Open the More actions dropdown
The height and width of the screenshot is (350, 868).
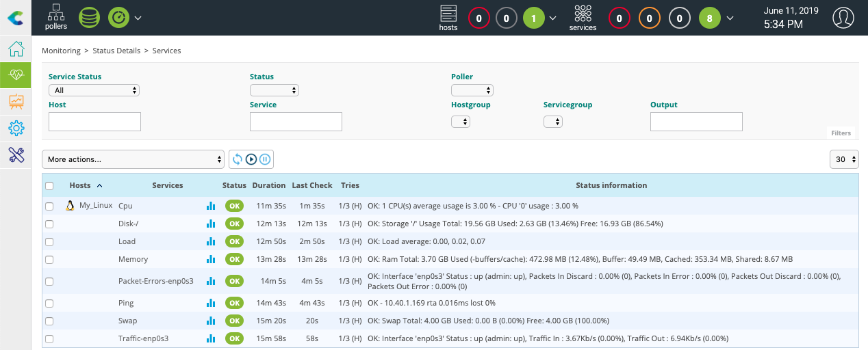coord(133,159)
